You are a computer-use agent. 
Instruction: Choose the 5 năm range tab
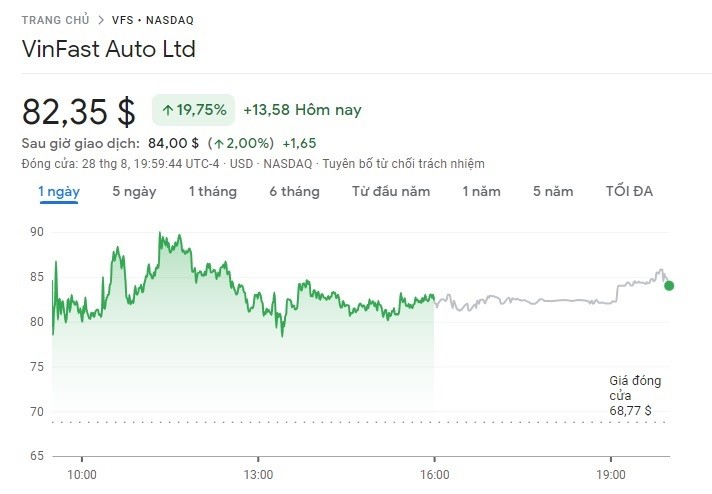pos(553,191)
